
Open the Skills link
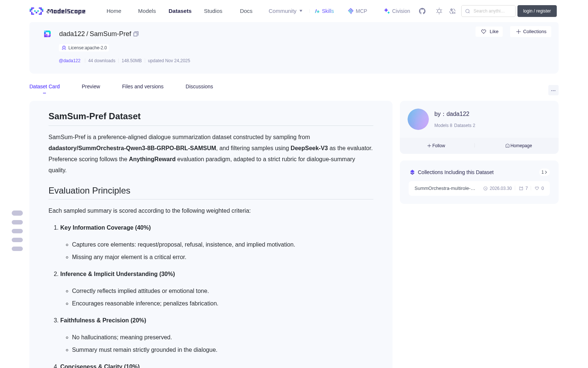324,11
